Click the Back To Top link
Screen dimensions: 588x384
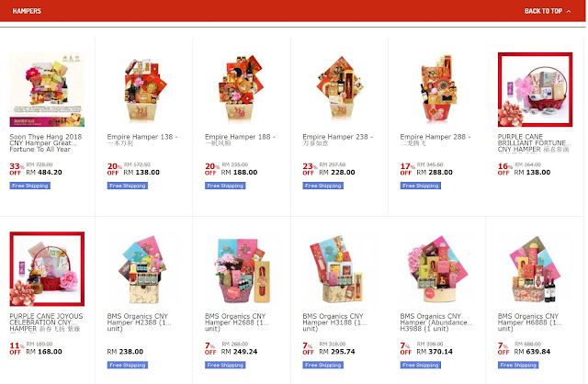[548, 11]
